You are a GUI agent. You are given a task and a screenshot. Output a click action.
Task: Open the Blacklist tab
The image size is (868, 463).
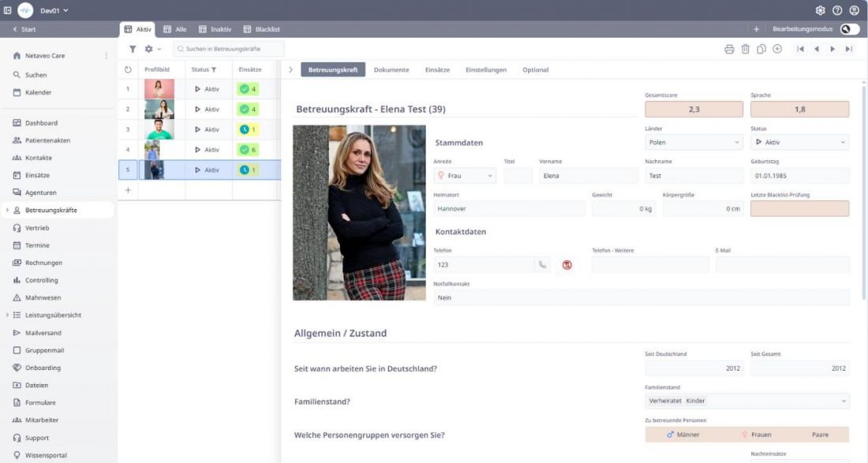click(262, 29)
